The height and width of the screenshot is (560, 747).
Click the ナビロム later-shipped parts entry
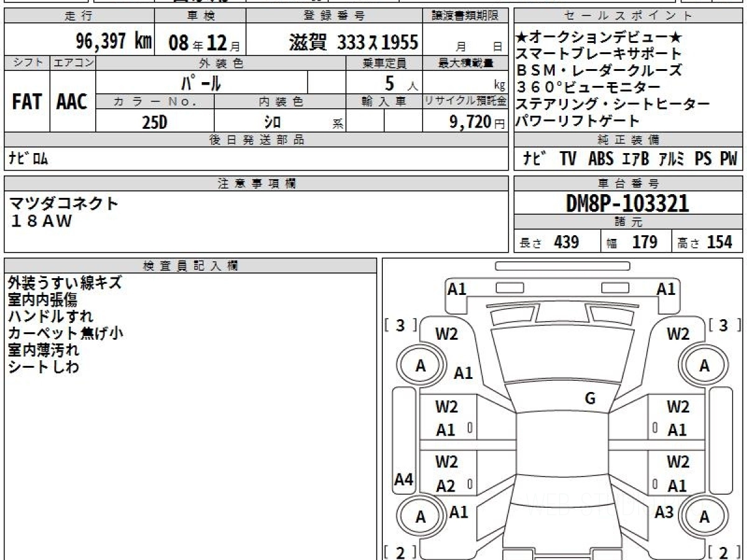point(29,159)
